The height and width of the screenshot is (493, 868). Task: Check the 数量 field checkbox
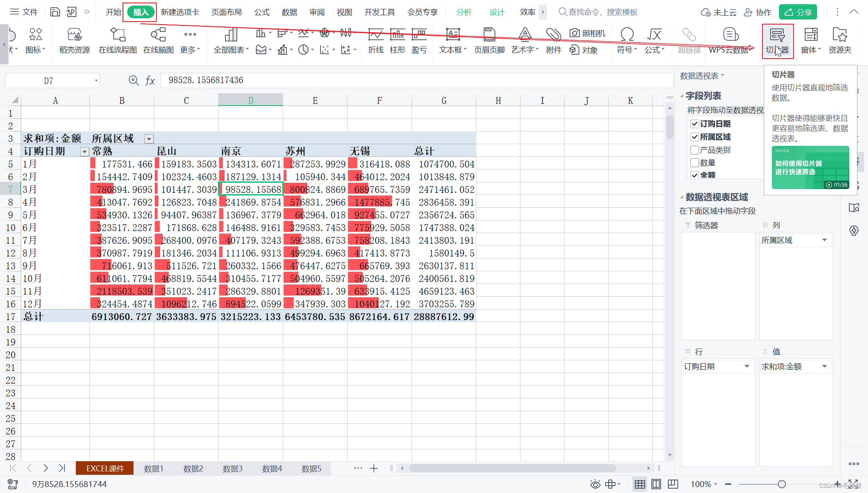point(695,162)
